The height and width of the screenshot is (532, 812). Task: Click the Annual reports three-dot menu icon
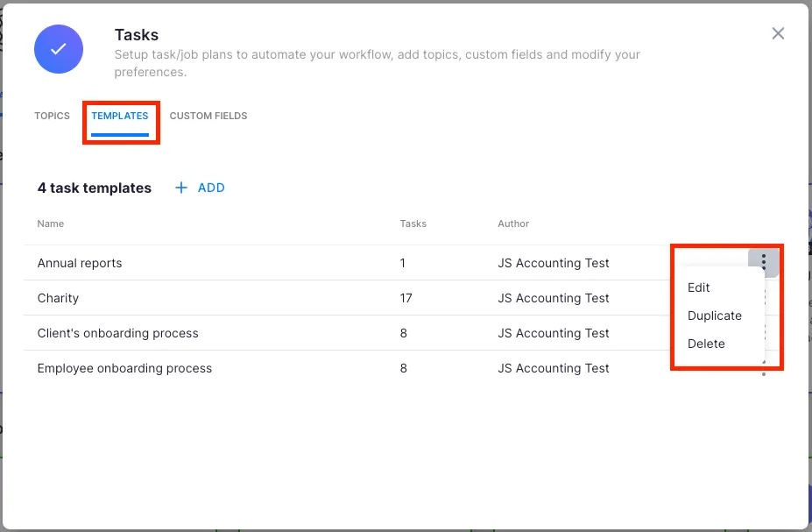tap(764, 262)
